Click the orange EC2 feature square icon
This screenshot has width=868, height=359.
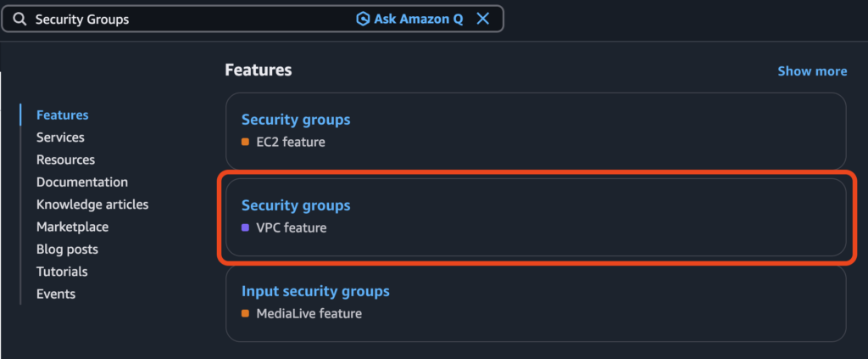point(245,143)
